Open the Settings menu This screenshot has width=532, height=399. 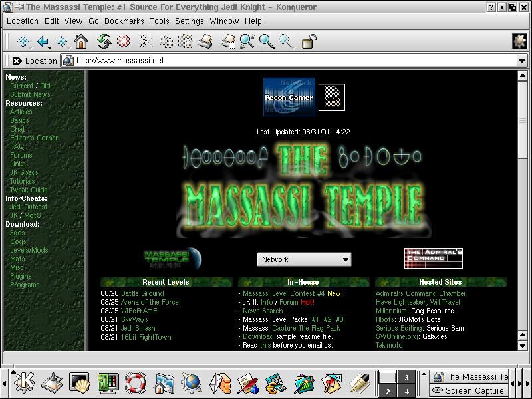190,21
